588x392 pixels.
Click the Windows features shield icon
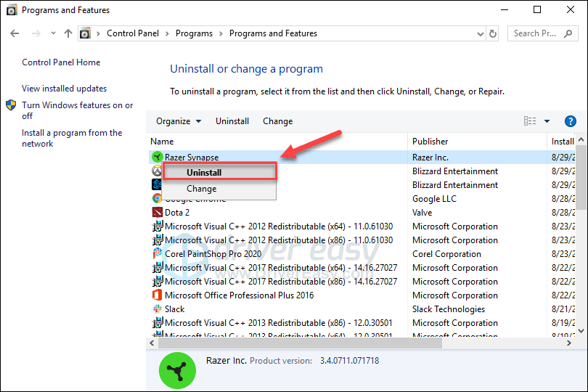11,105
